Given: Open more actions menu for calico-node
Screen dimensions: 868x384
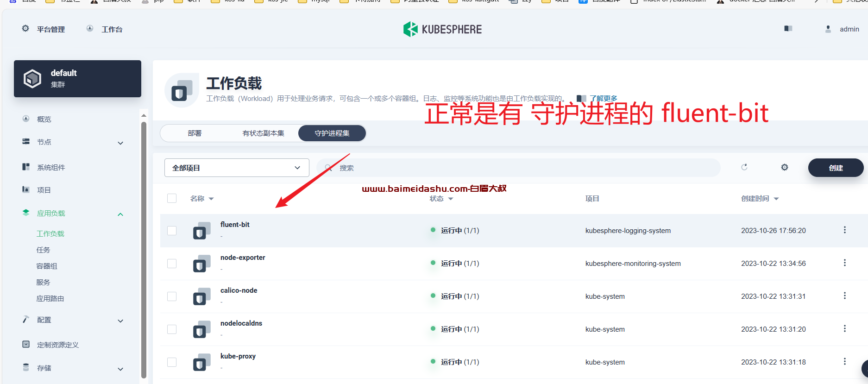Looking at the screenshot, I should (845, 296).
